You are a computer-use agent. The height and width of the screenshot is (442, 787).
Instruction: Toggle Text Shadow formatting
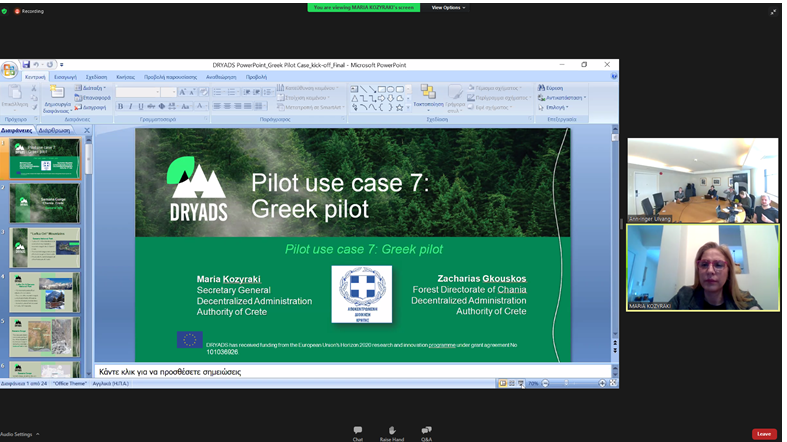pos(162,106)
